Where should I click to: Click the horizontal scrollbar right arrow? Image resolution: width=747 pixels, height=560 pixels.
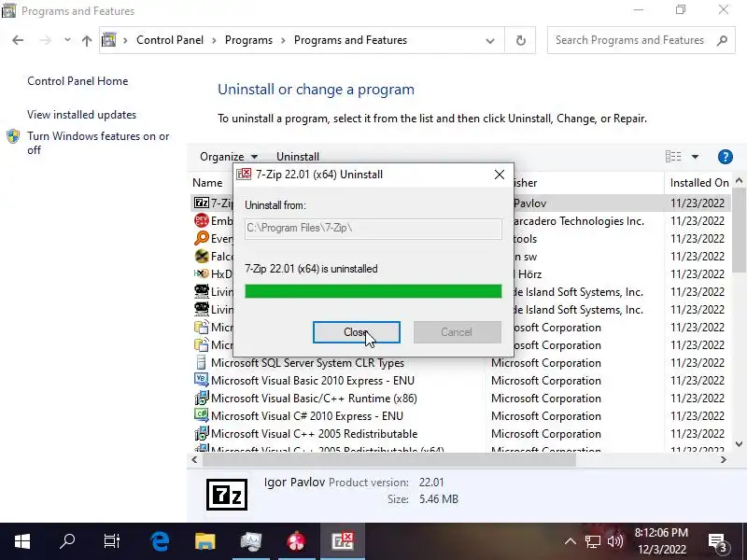723,460
